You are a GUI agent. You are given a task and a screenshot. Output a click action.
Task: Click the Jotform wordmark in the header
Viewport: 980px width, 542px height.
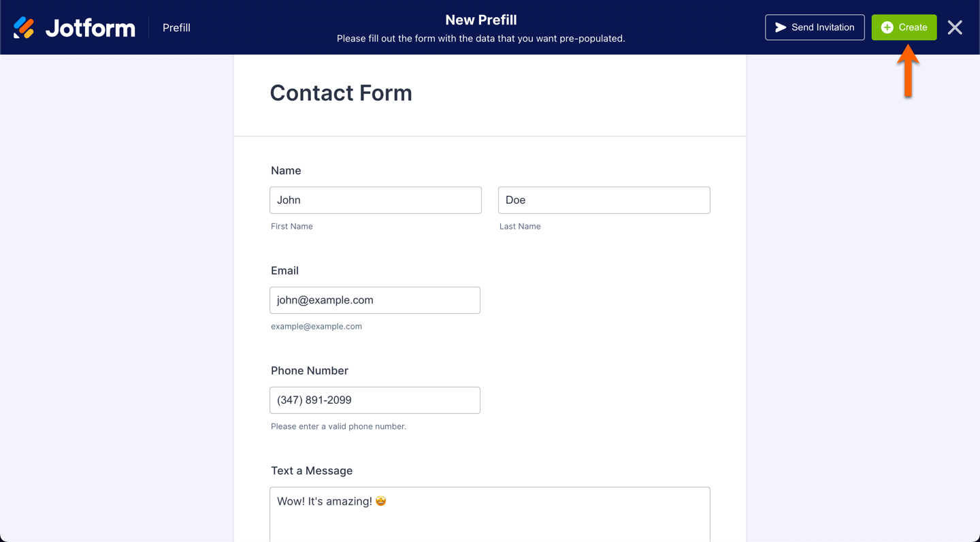coord(91,28)
